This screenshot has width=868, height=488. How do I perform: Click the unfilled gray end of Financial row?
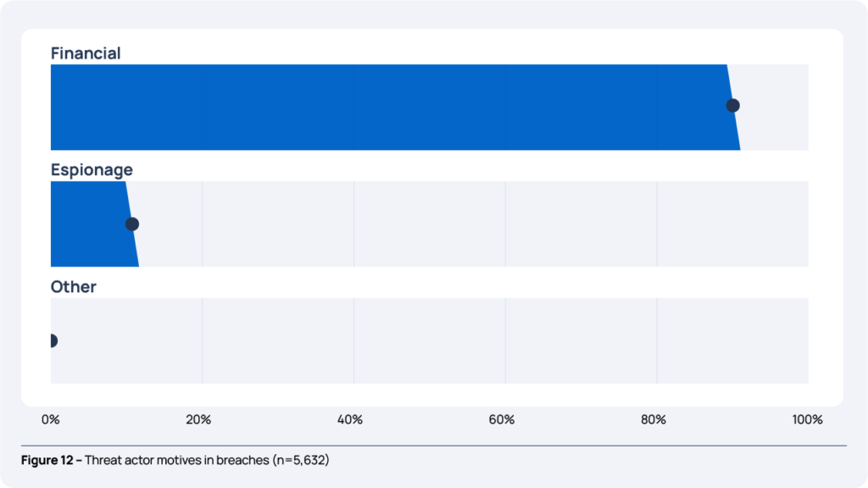776,108
